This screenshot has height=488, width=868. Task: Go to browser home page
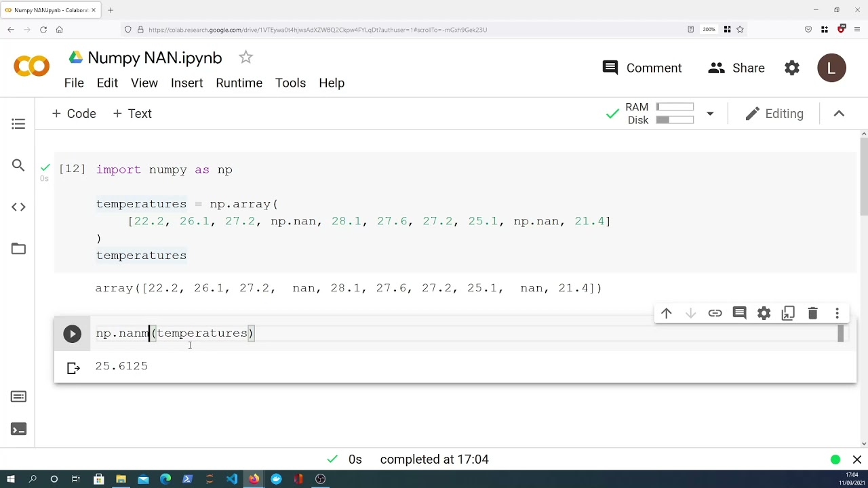pyautogui.click(x=60, y=30)
